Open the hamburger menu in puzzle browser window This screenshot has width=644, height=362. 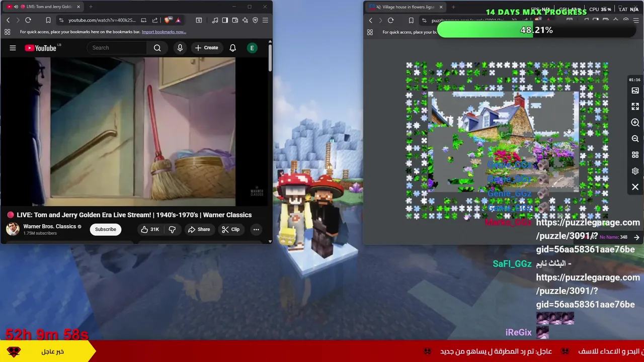point(635,20)
